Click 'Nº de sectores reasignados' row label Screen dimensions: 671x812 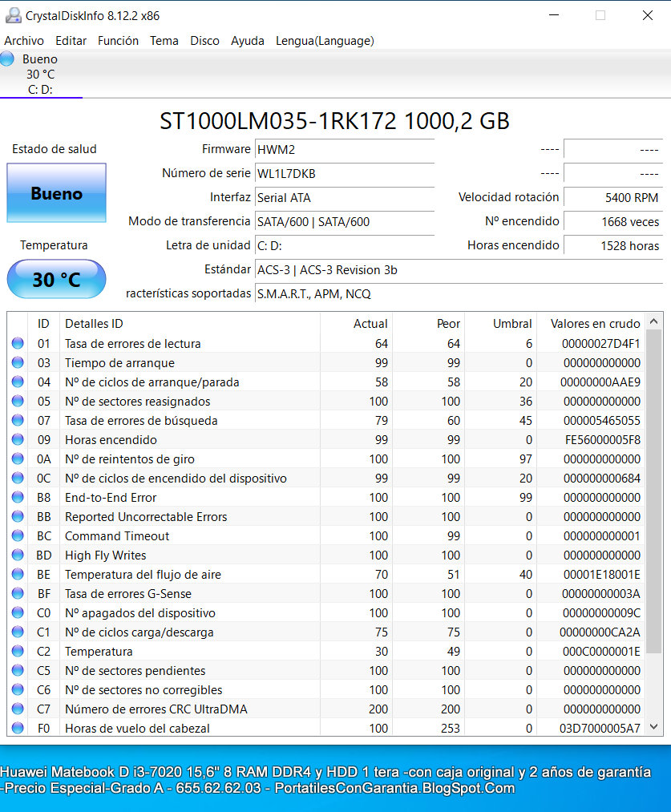(x=138, y=402)
